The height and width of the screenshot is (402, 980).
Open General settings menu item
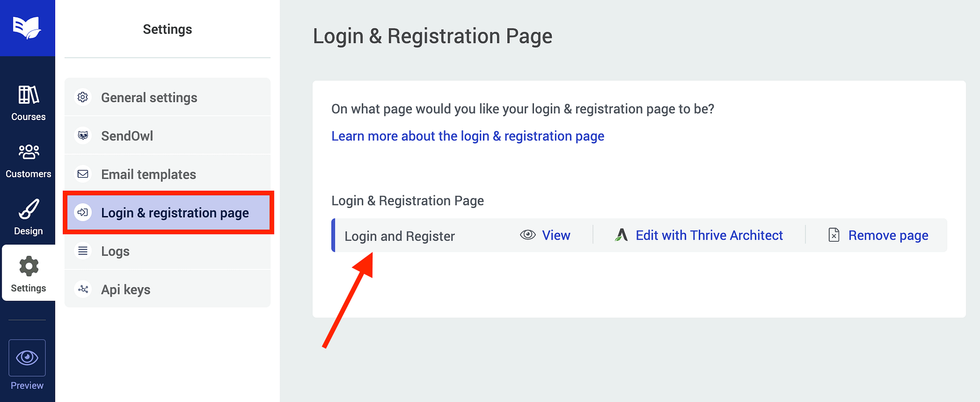[x=149, y=98]
